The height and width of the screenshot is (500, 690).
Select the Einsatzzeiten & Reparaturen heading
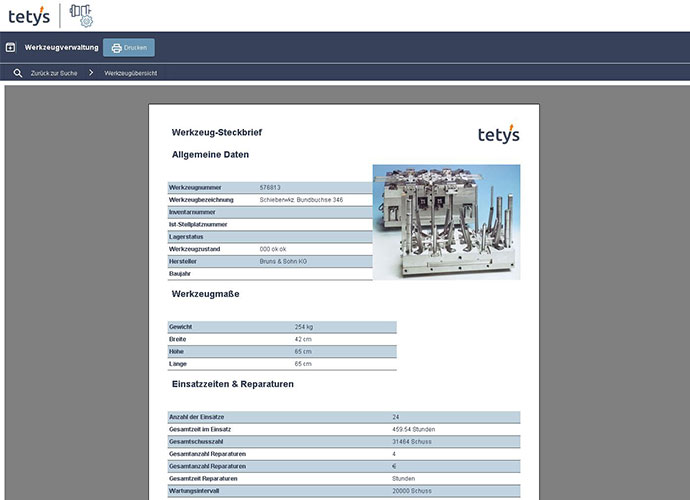tap(233, 384)
